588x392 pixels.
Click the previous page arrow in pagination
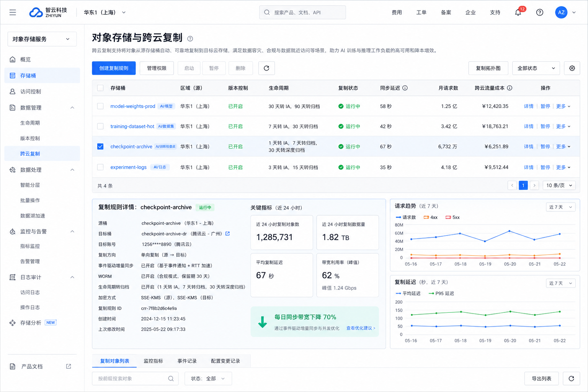[x=512, y=185]
